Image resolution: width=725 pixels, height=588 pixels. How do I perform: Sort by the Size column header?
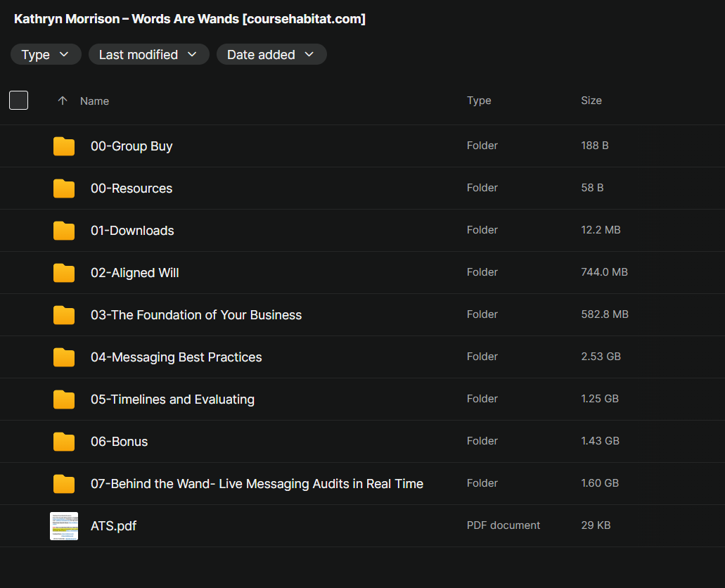point(591,101)
